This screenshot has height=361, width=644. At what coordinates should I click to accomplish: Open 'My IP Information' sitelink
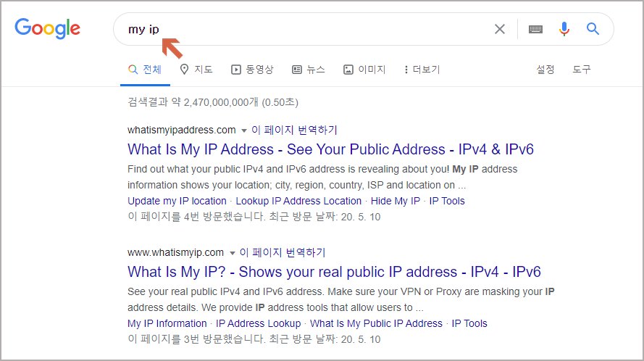167,323
